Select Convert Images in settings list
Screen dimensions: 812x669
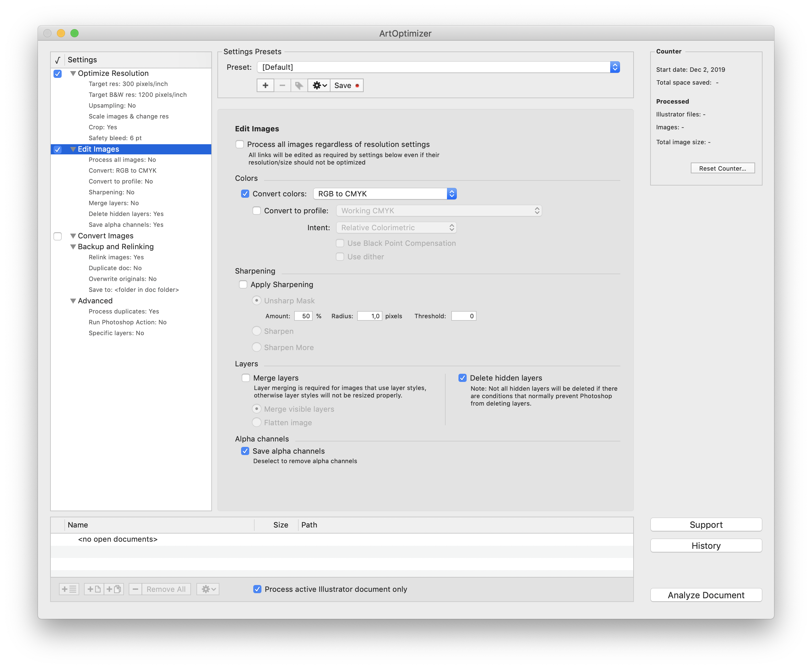(106, 236)
